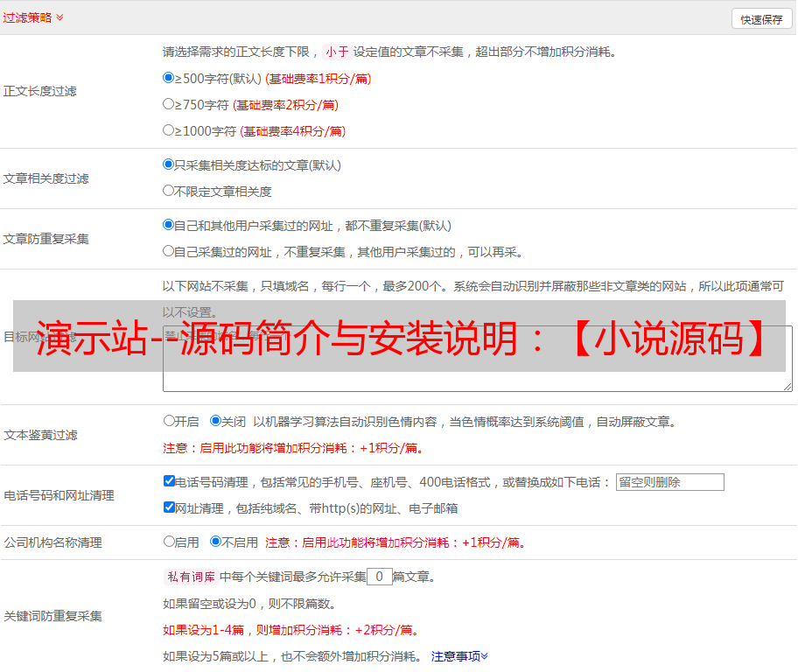Select ≥500字符 default length option
Screen dimensions: 798x672
click(x=169, y=78)
